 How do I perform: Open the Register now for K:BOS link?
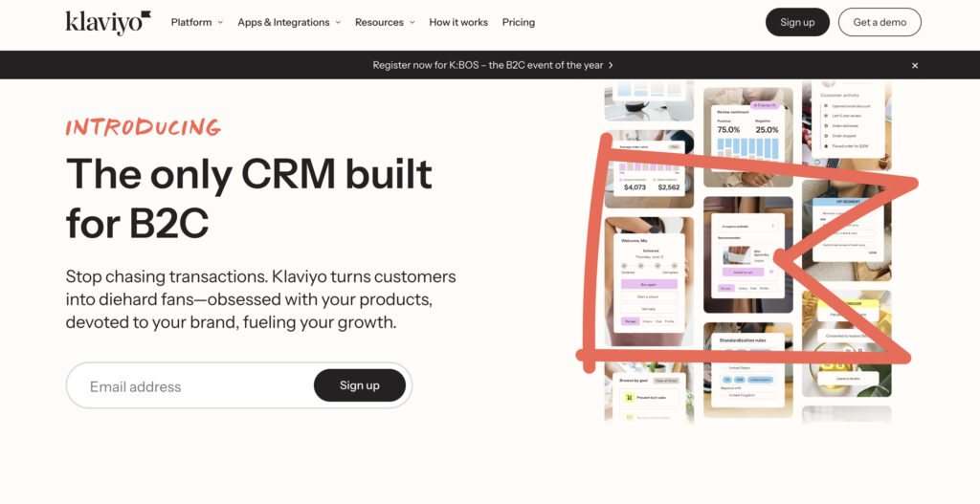tap(493, 65)
